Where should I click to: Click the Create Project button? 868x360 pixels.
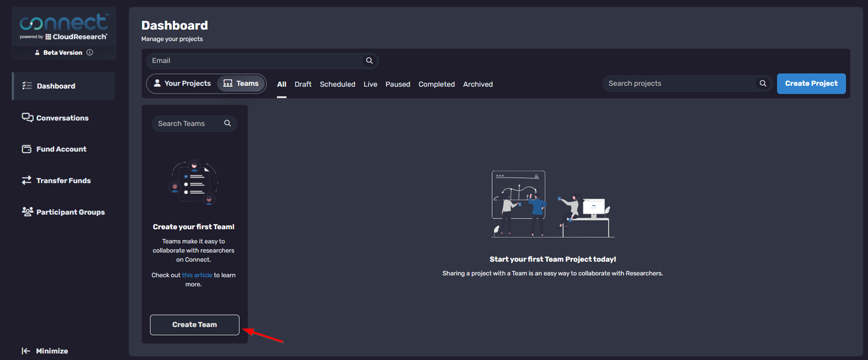[x=811, y=83]
